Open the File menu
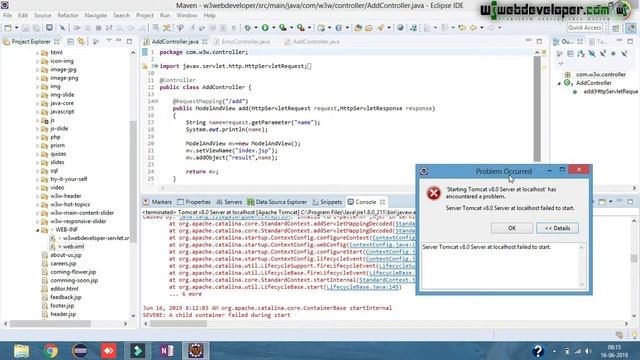 [x=7, y=15]
